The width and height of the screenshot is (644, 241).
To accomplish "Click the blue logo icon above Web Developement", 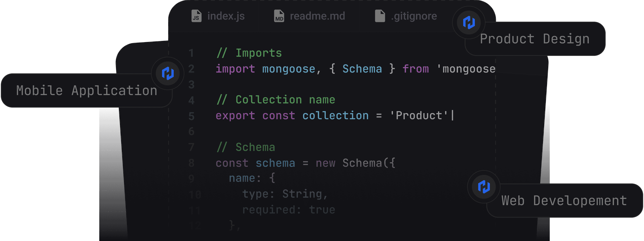I will 484,187.
